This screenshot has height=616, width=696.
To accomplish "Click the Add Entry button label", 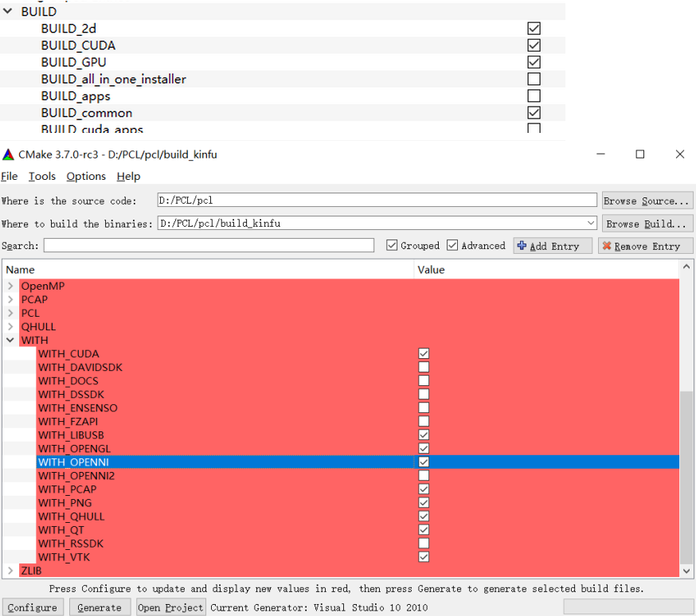I will coord(554,246).
